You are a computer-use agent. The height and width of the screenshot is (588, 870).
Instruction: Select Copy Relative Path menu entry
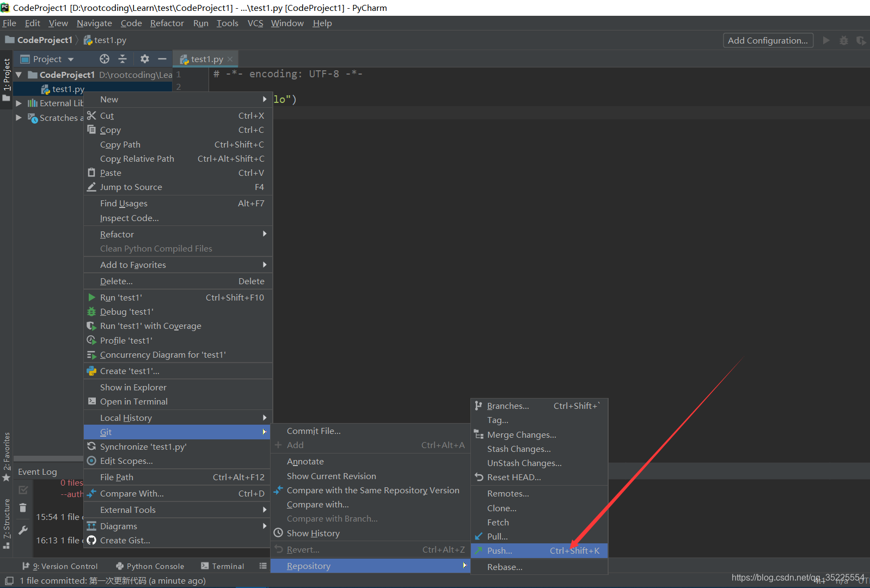(178, 158)
